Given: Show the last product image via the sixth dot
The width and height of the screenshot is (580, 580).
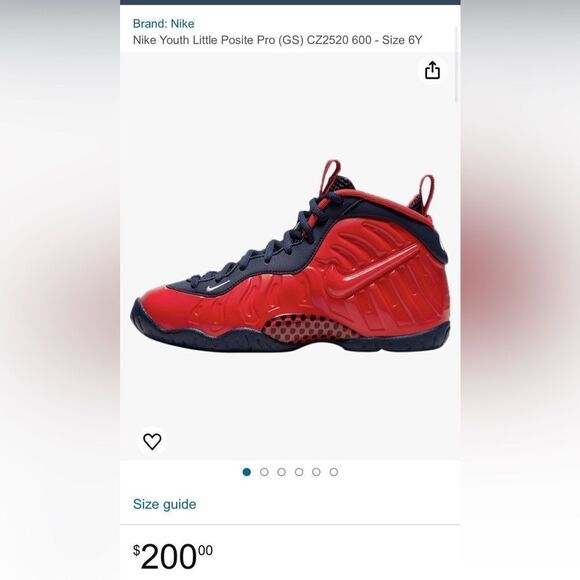Looking at the screenshot, I should [x=334, y=472].
